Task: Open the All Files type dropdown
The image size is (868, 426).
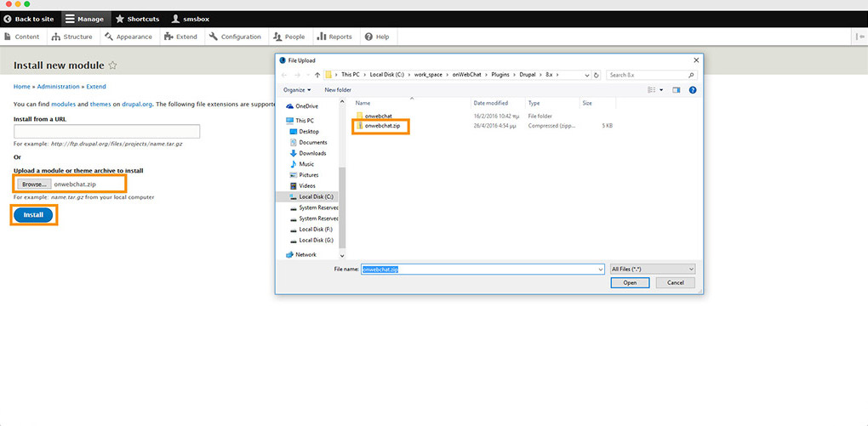Action: coord(653,269)
